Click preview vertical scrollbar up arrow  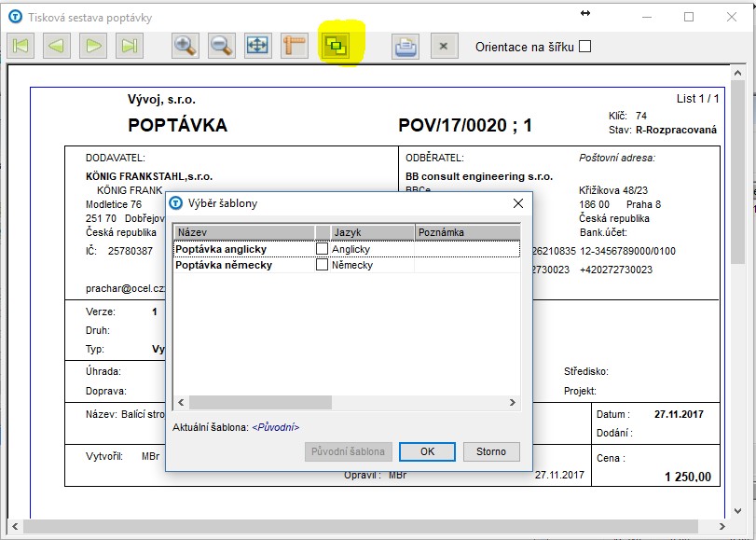pos(737,73)
